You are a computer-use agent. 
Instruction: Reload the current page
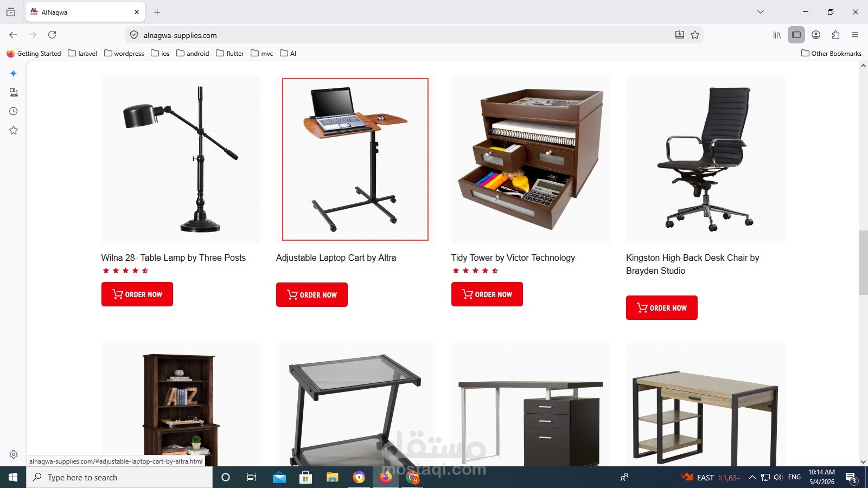[x=52, y=35]
